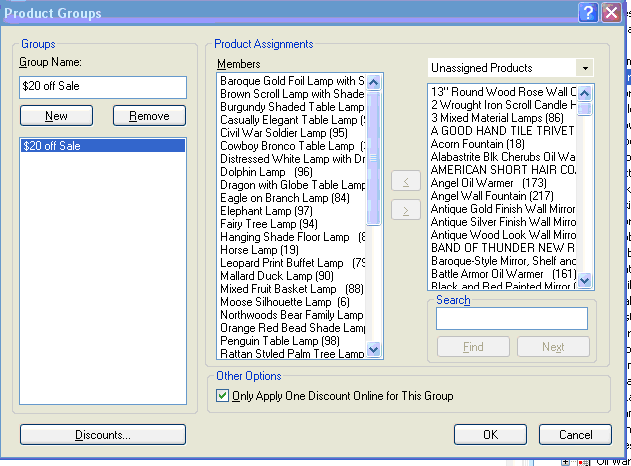Toggle Only Apply One Discount Online checkbox
Image resolution: width=631 pixels, height=466 pixels.
(223, 396)
